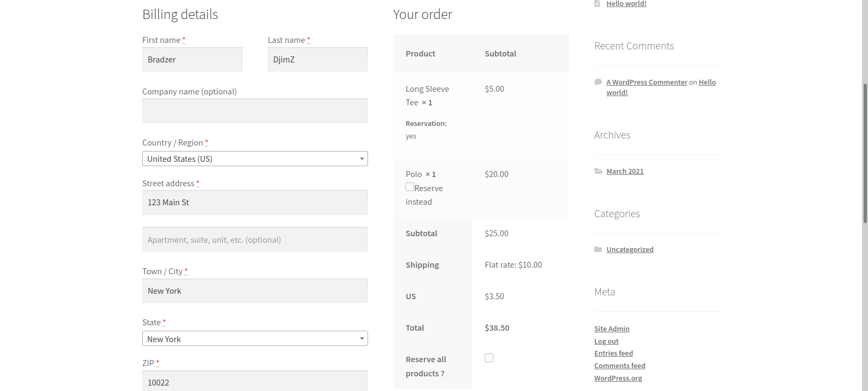Click the Log out link
The image size is (868, 391).
coord(606,341)
